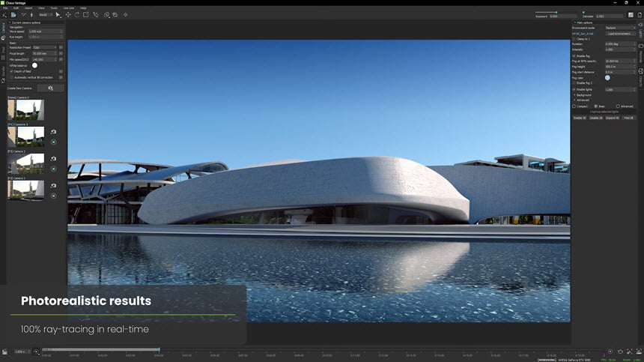
Task: Enable Automatic vertical tilt correction checkbox
Action: (11, 77)
